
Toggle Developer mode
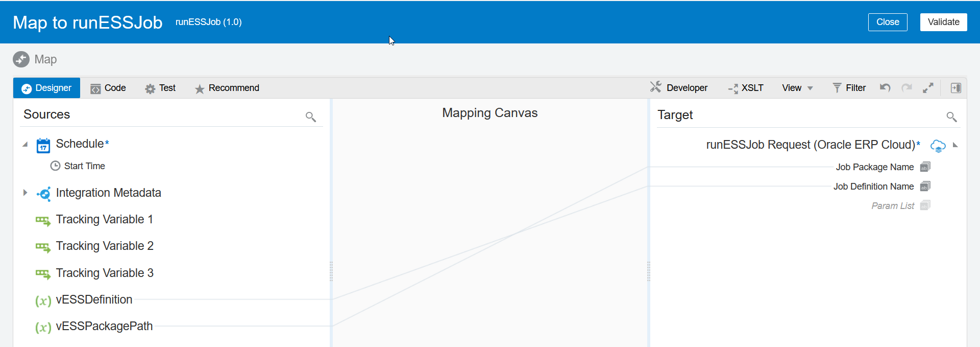tap(679, 88)
